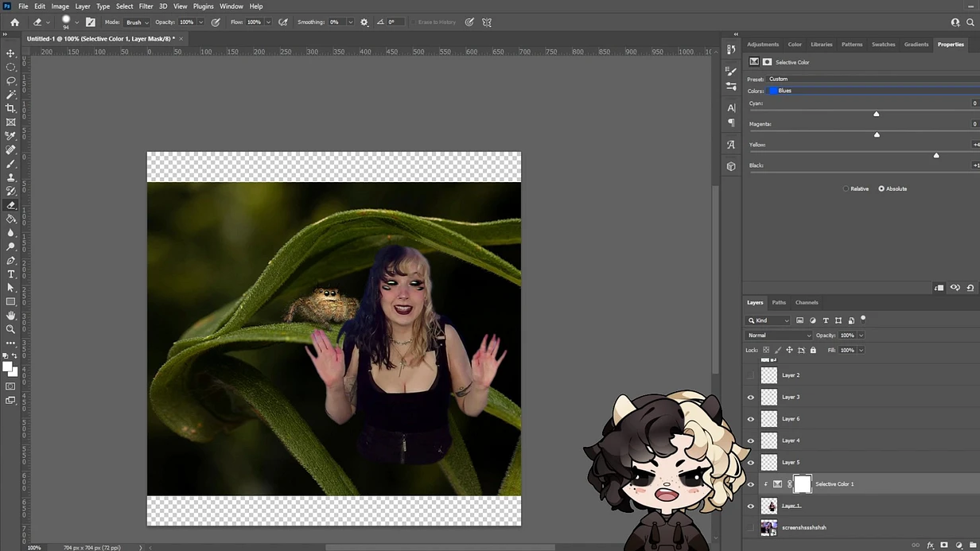Expand the layer Opacity dropdown arrow
The image size is (980, 551).
[861, 336]
